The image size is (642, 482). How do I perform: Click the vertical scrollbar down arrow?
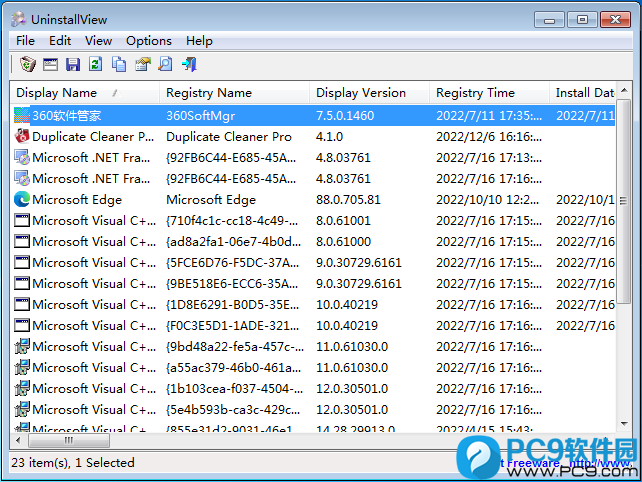pos(624,423)
